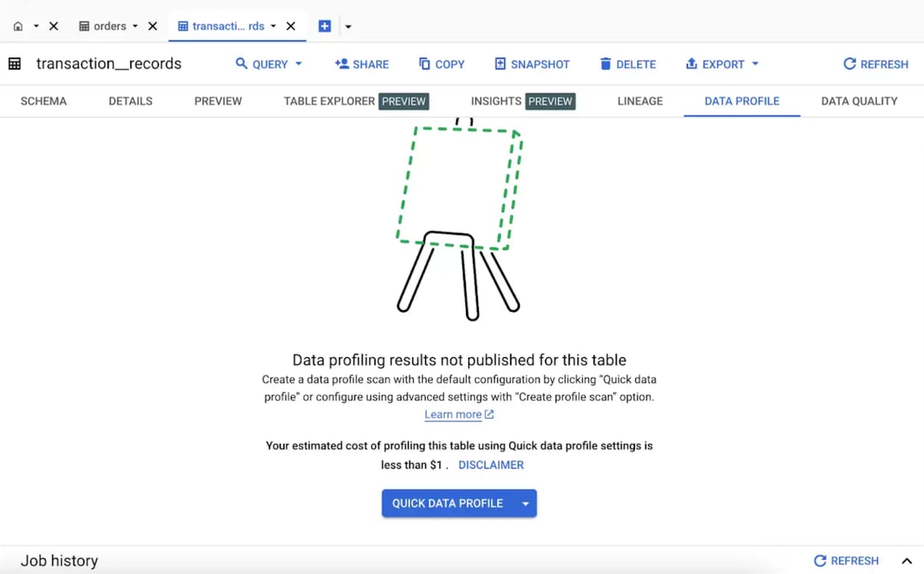Click the Query magnifier icon

click(241, 64)
